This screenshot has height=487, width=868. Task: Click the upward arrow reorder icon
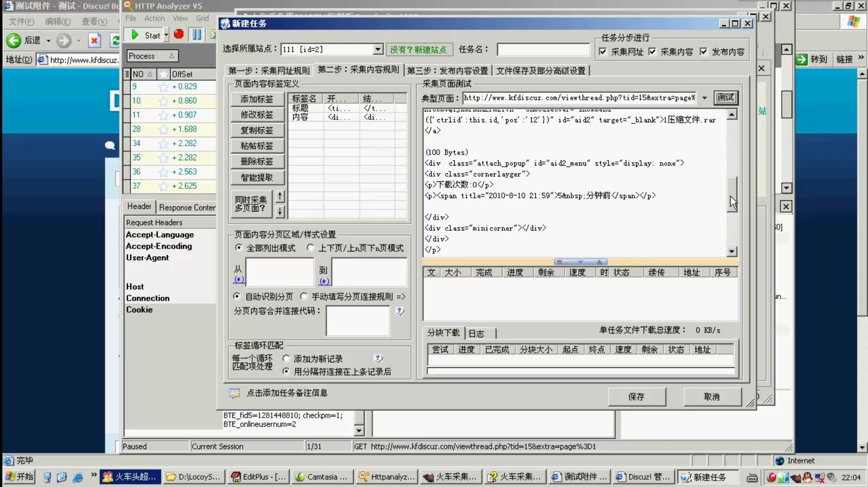pyautogui.click(x=279, y=197)
